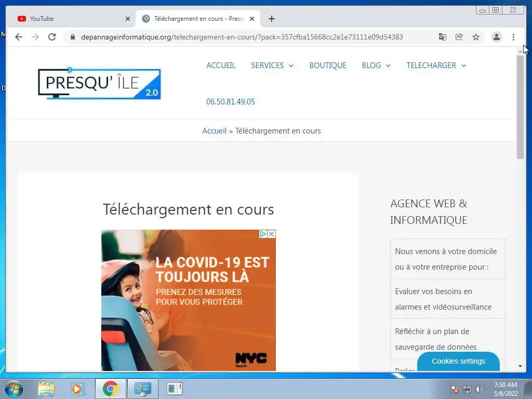
Task: Close the YouTube tab
Action: (x=128, y=19)
